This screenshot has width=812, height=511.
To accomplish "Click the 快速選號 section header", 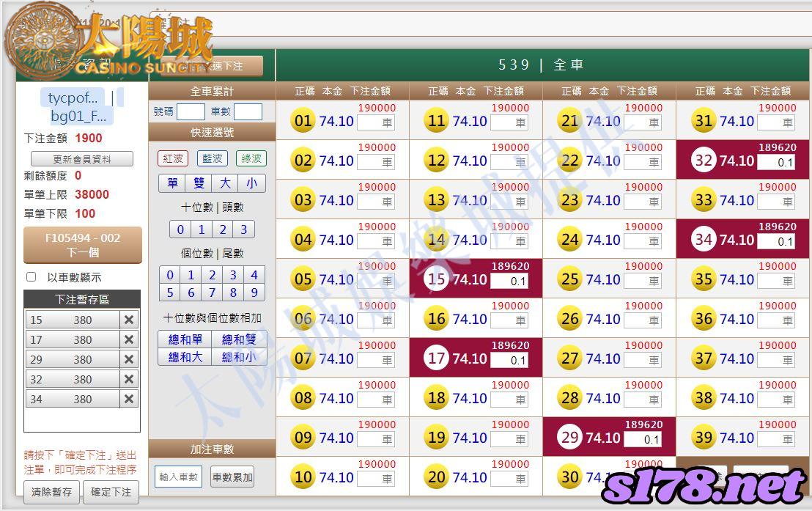I will (212, 132).
